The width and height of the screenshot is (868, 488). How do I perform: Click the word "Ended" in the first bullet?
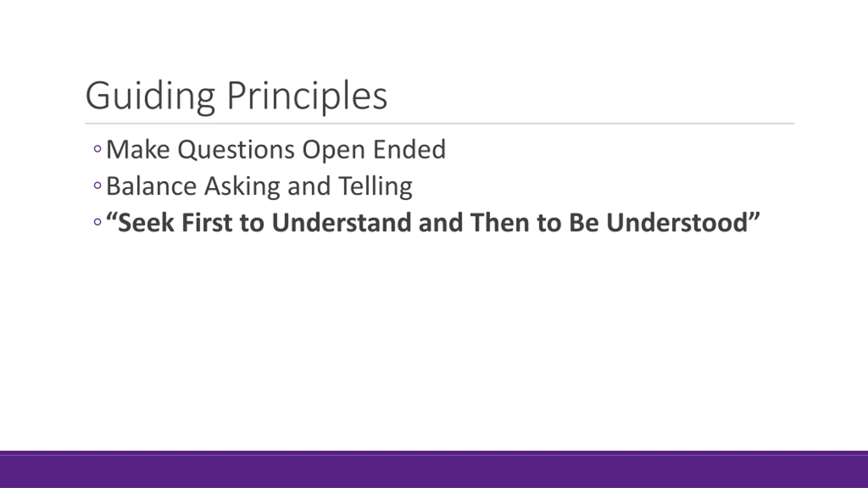tap(409, 149)
